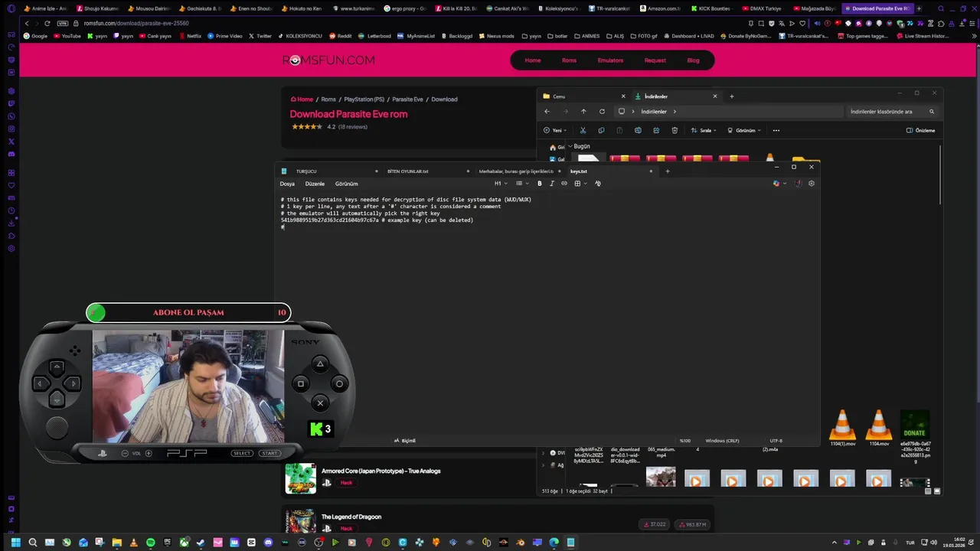
Task: Click the Windows (CRLF) status entry
Action: click(722, 441)
